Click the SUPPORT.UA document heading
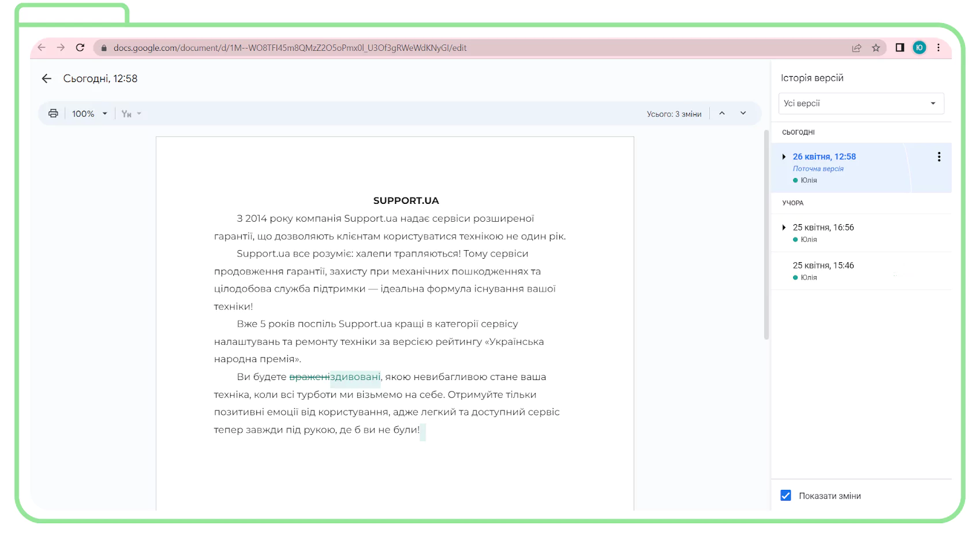This screenshot has height=536, width=980. 406,200
